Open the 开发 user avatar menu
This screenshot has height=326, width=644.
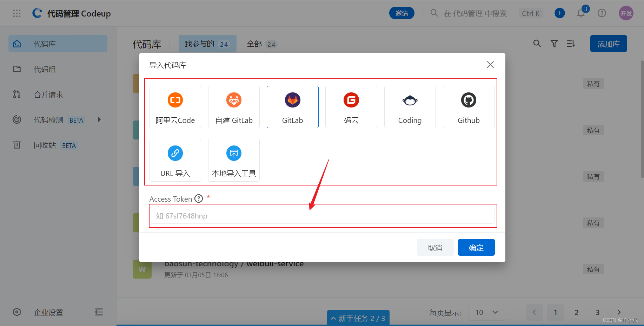tap(626, 13)
